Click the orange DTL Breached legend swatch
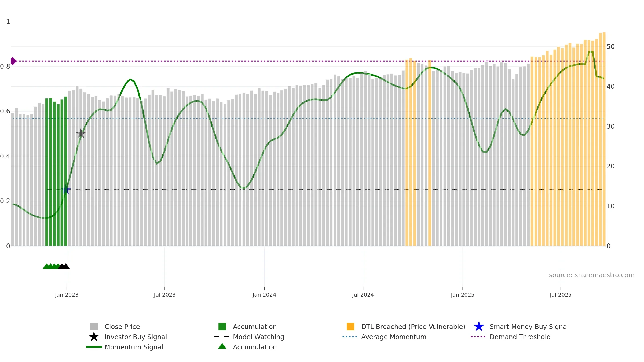The height and width of the screenshot is (362, 644). 350,327
